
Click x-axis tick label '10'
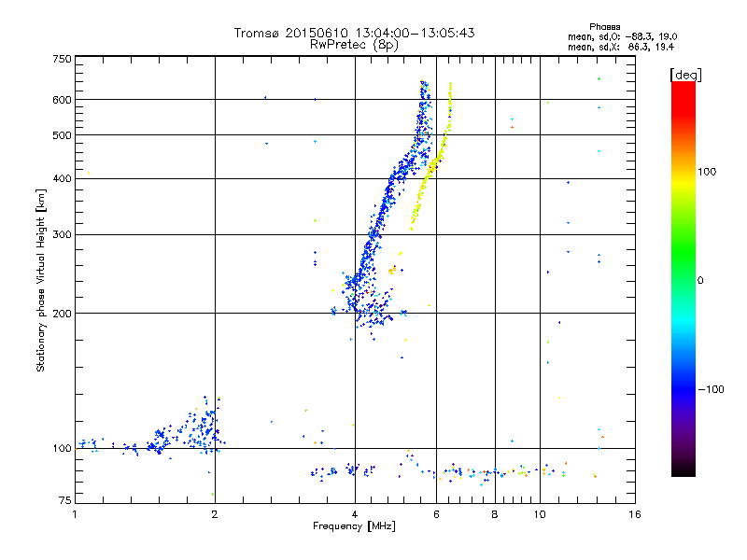click(x=540, y=514)
